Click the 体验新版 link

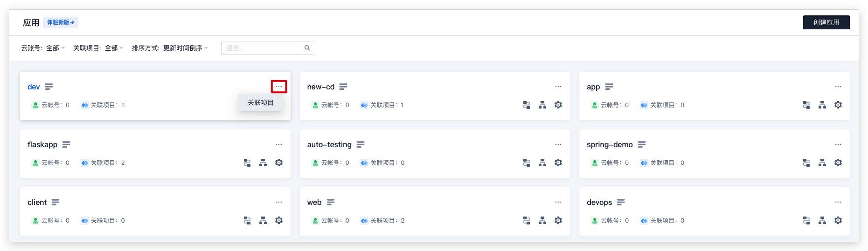(61, 22)
